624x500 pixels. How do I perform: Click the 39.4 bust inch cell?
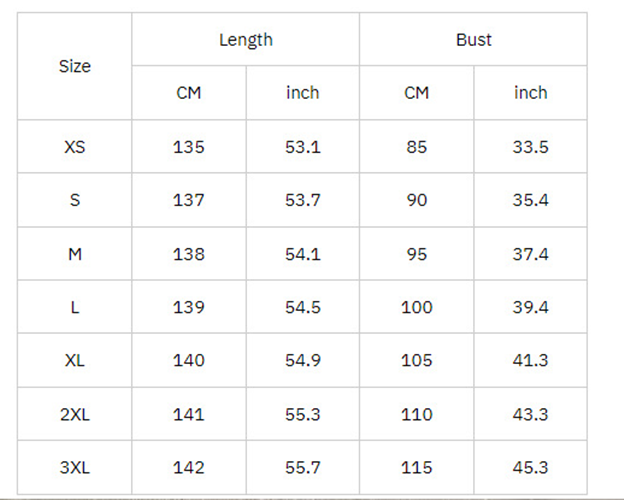pos(531,307)
